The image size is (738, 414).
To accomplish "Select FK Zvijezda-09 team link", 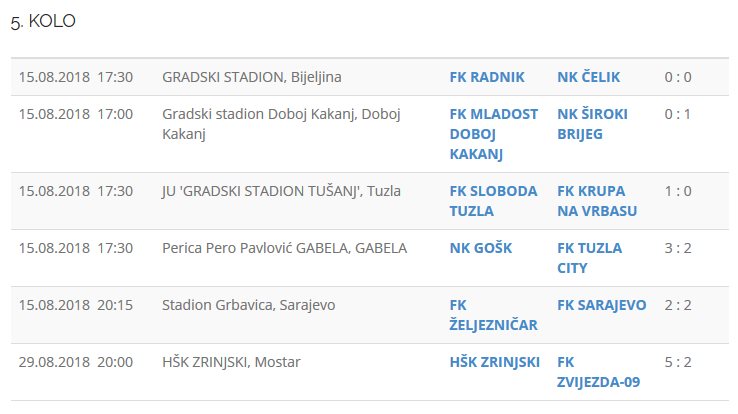I will 598,372.
